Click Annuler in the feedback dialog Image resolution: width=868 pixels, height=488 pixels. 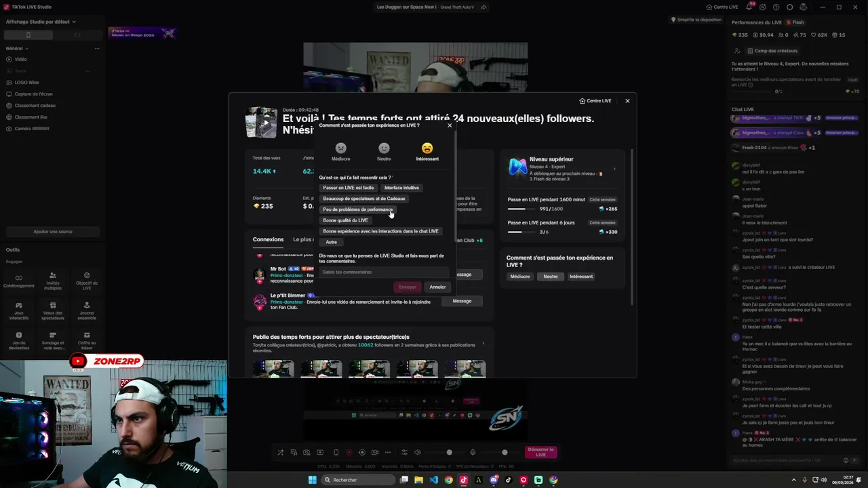(437, 287)
